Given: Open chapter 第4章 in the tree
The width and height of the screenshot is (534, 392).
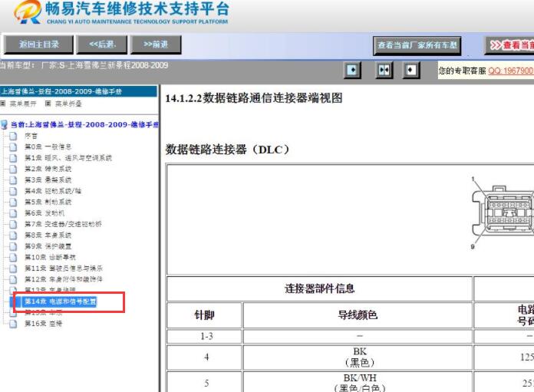Looking at the screenshot, I should coord(53,191).
